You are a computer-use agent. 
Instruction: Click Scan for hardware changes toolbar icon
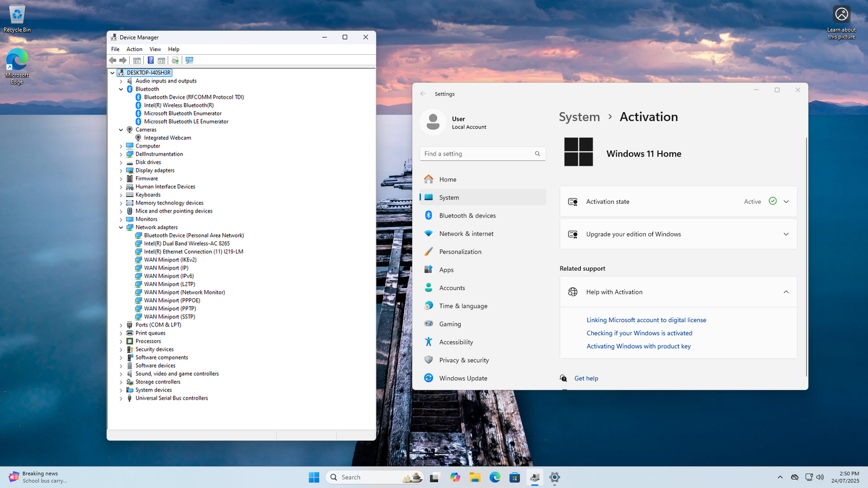189,60
